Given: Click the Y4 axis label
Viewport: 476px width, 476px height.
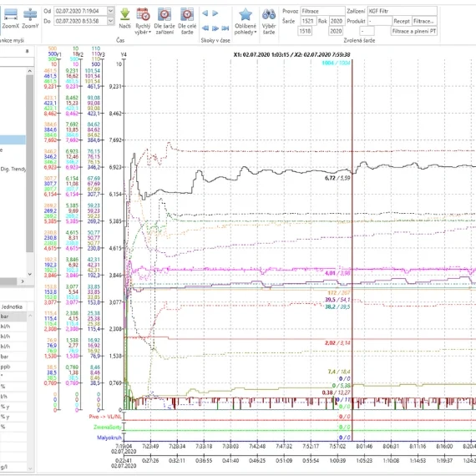Looking at the screenshot, I should [124, 54].
